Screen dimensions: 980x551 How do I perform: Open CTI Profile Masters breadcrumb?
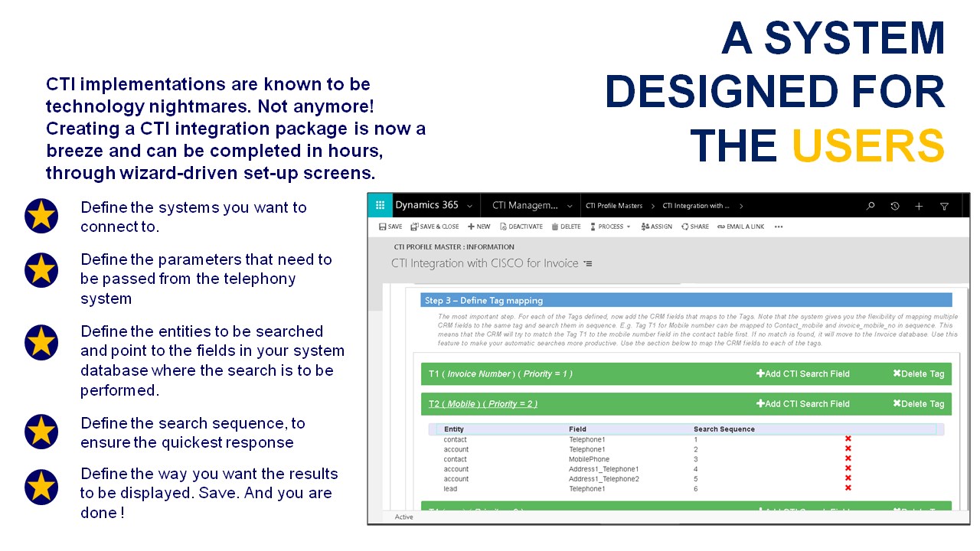[x=614, y=206]
